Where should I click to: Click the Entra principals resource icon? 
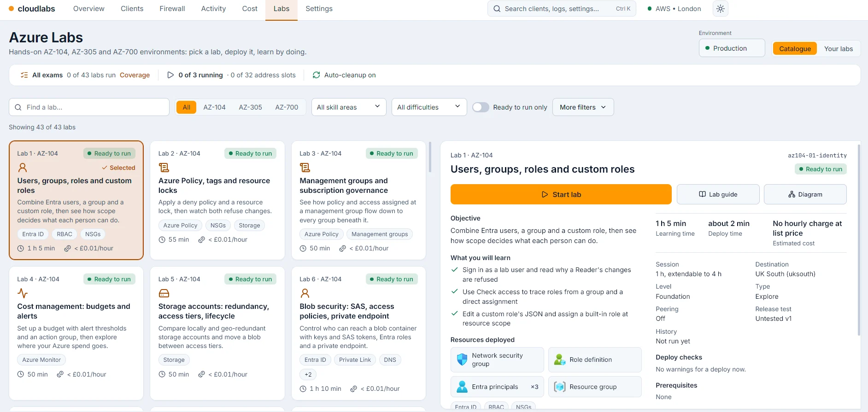point(462,387)
